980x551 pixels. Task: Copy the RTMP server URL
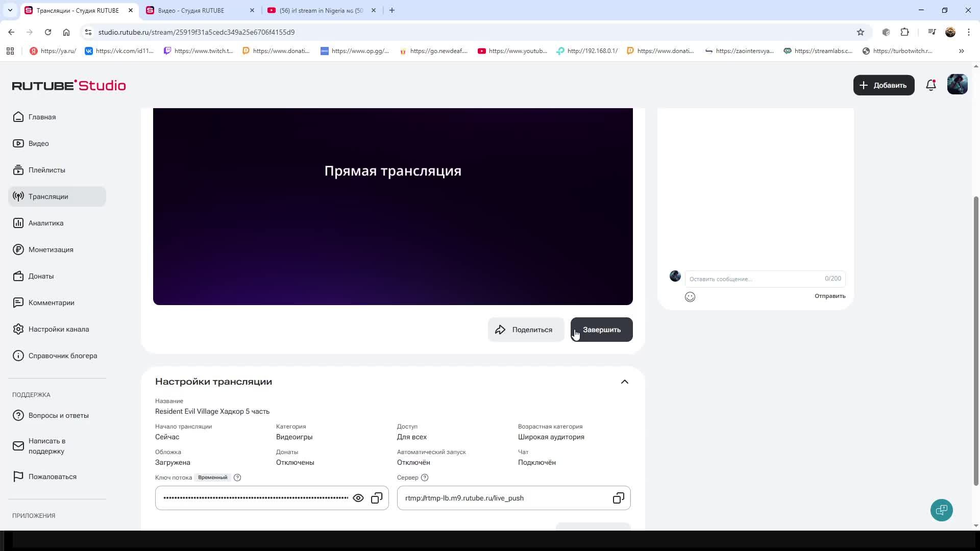618,498
